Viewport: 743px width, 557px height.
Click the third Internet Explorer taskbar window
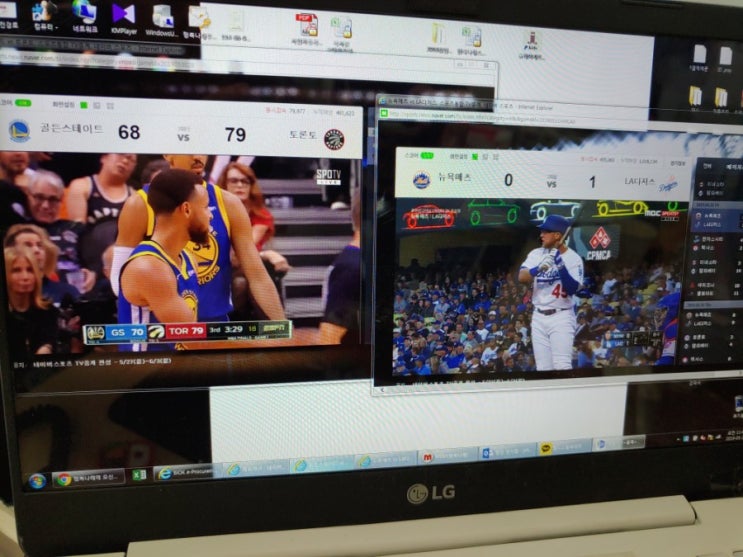322,465
